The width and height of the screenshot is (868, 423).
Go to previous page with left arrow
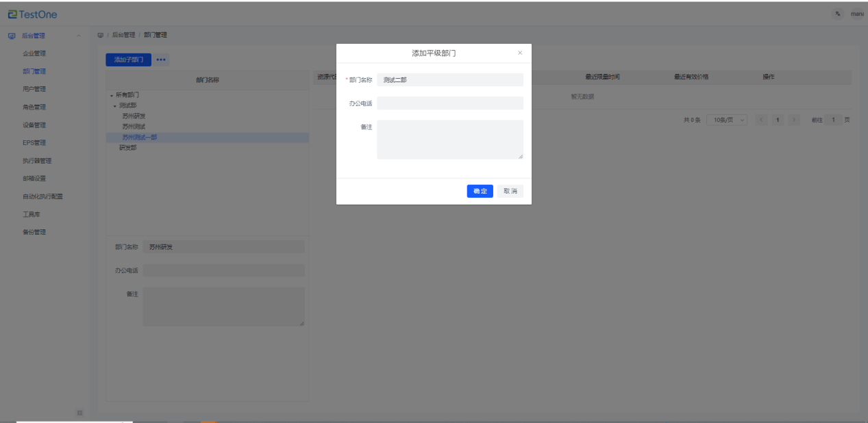pyautogui.click(x=762, y=120)
